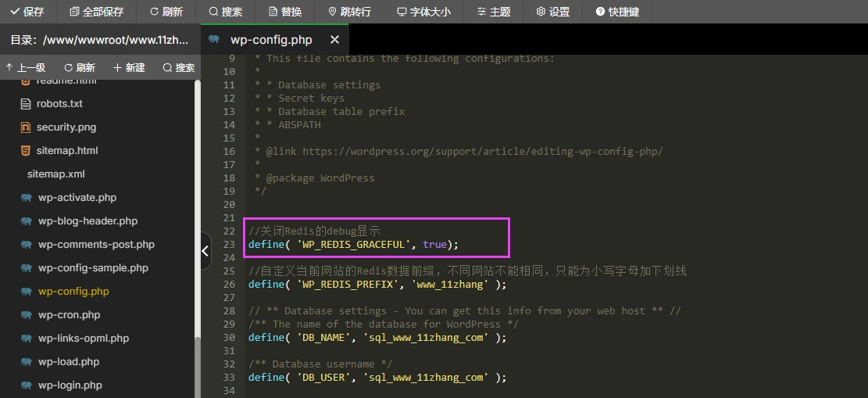This screenshot has width=868, height=398.
Task: Click the PHP icon in the wp-config.php tab
Action: tap(214, 39)
